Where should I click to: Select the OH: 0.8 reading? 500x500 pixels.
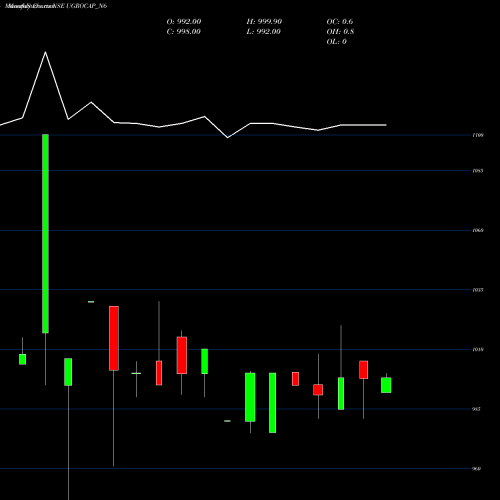point(340,32)
